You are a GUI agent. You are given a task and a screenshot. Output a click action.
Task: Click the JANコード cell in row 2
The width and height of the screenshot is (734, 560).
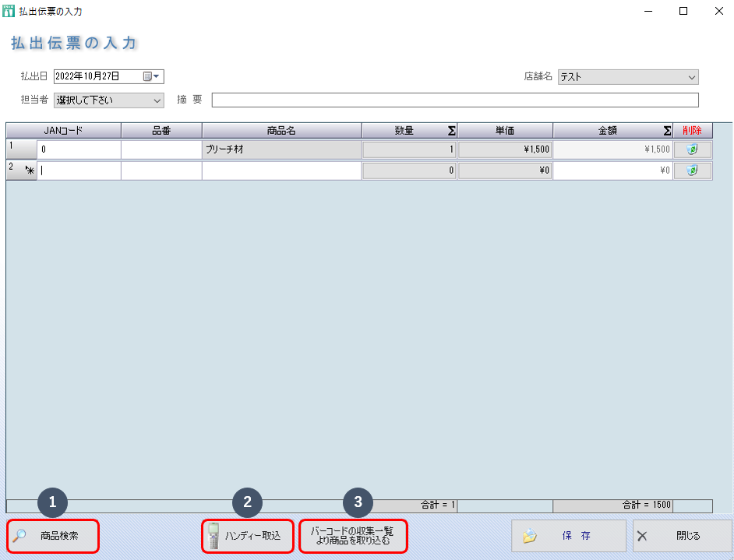pos(79,171)
